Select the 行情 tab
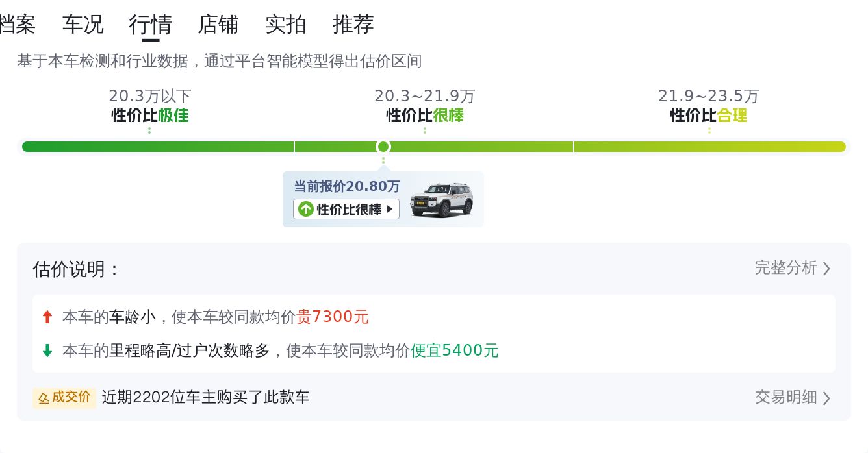This screenshot has width=868, height=453. tap(150, 25)
